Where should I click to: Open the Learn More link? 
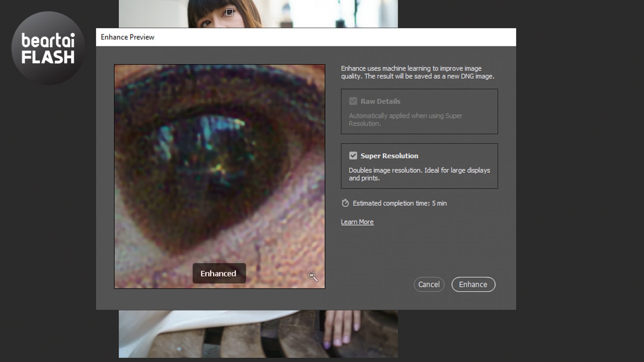[357, 222]
